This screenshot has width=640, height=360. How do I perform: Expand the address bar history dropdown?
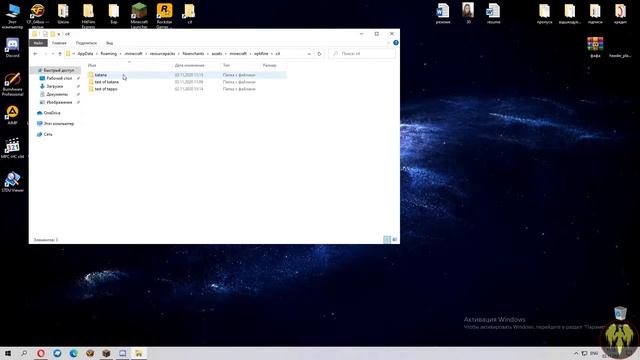(309, 53)
